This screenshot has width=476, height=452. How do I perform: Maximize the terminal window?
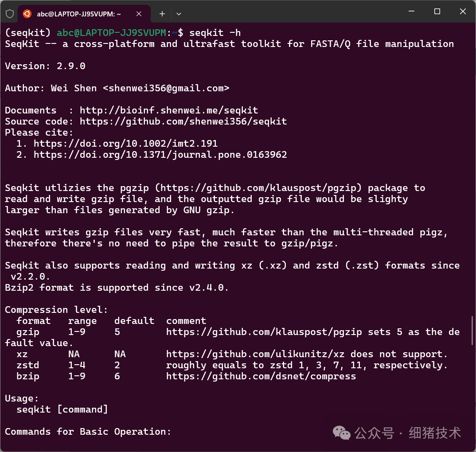[x=437, y=12]
